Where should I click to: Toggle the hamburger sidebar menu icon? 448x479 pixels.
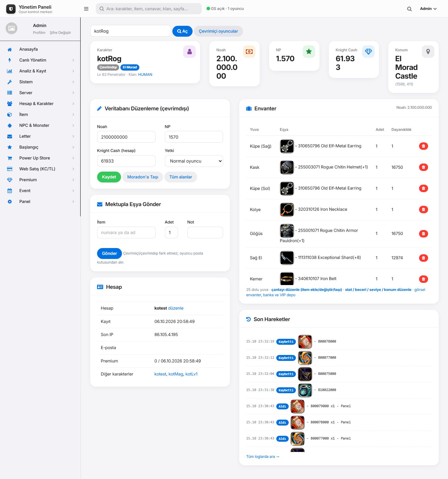pyautogui.click(x=86, y=9)
